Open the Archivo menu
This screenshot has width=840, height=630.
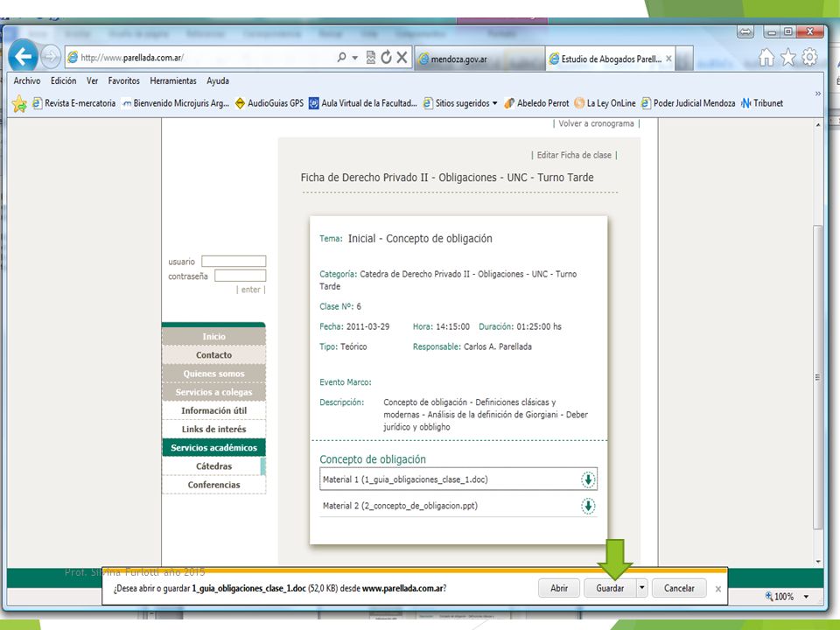pyautogui.click(x=27, y=80)
